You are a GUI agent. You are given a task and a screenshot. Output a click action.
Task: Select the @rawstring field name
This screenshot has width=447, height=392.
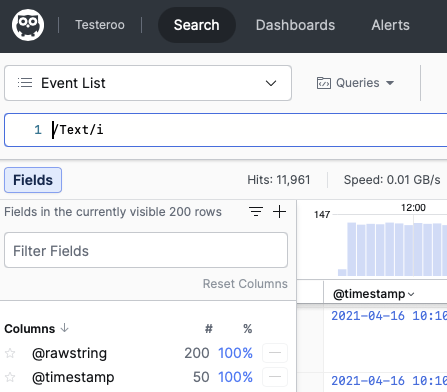tap(69, 353)
